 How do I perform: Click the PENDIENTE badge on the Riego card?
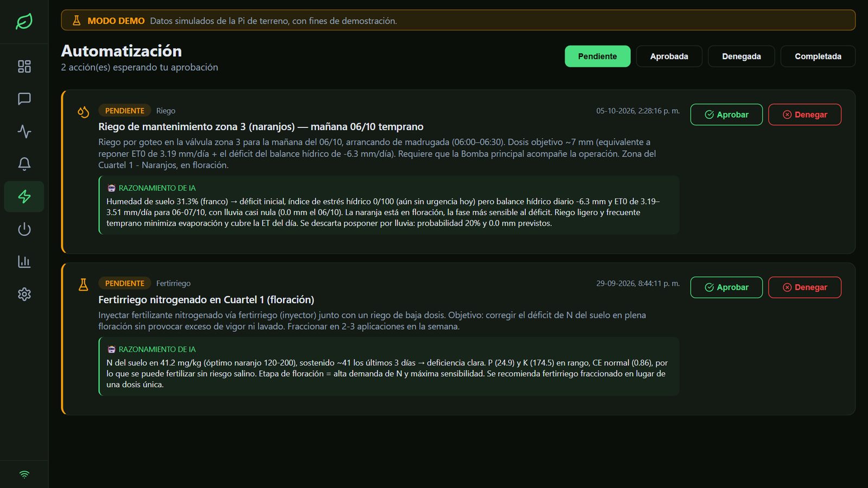coord(125,111)
